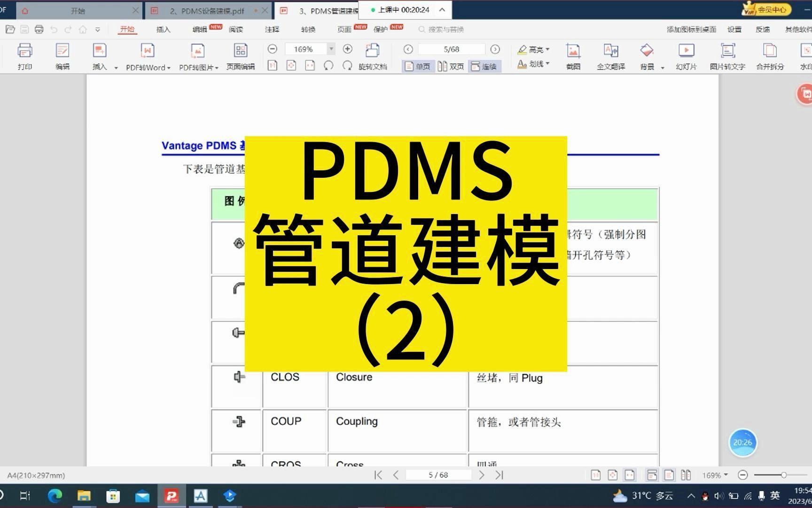Open the 转换 convert tab
The height and width of the screenshot is (508, 812).
(x=308, y=29)
